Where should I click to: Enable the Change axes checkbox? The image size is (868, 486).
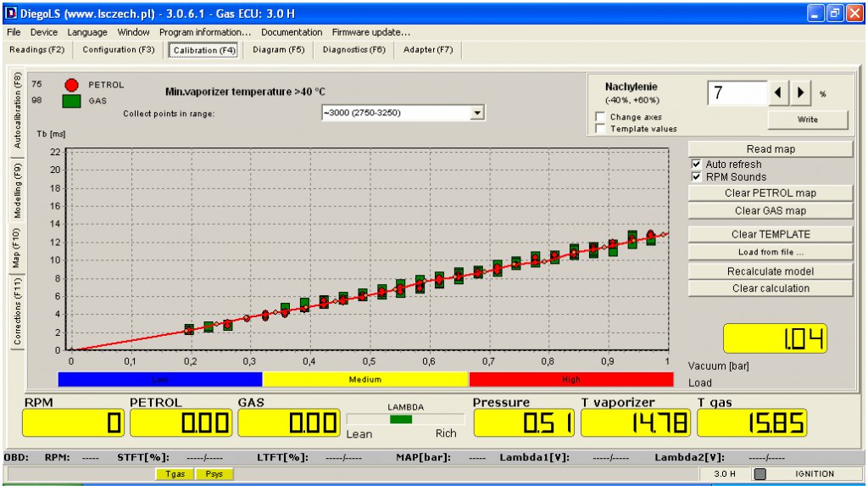click(600, 117)
